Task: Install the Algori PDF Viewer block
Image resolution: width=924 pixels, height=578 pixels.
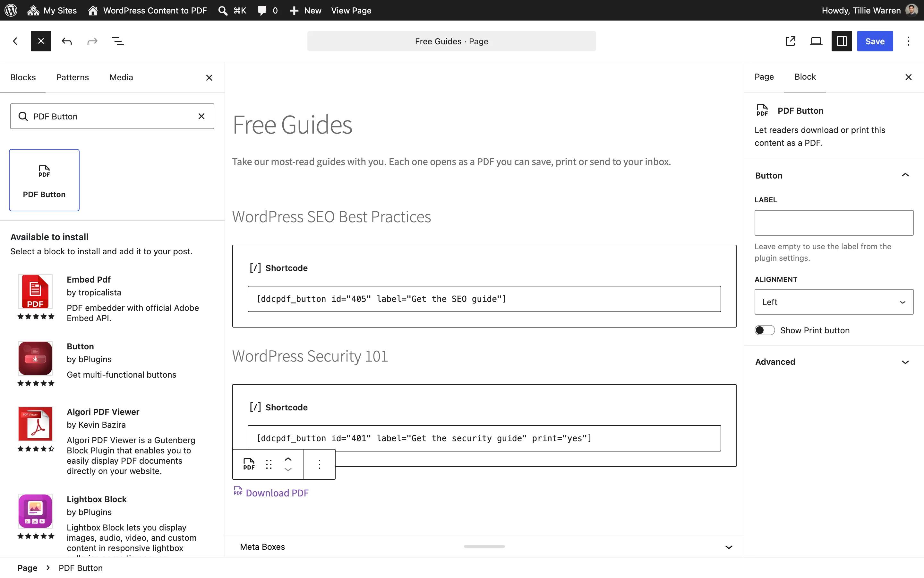Action: pos(112,441)
